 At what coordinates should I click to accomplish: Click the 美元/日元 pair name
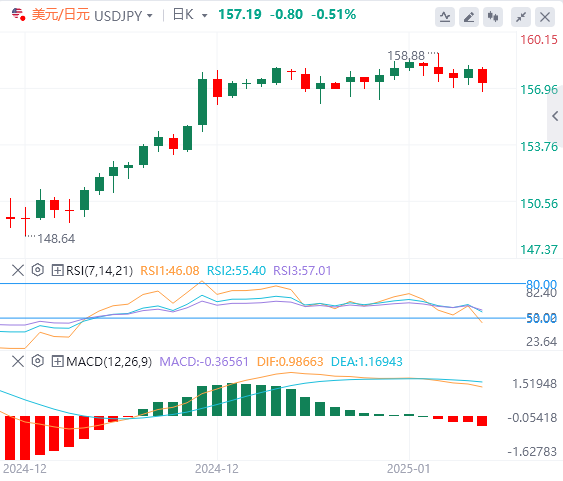point(60,15)
